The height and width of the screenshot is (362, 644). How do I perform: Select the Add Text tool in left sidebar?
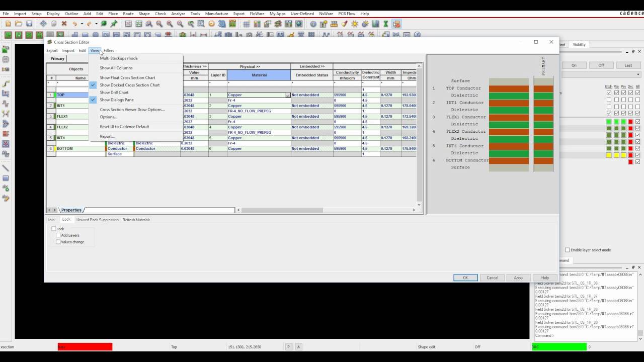click(6, 188)
